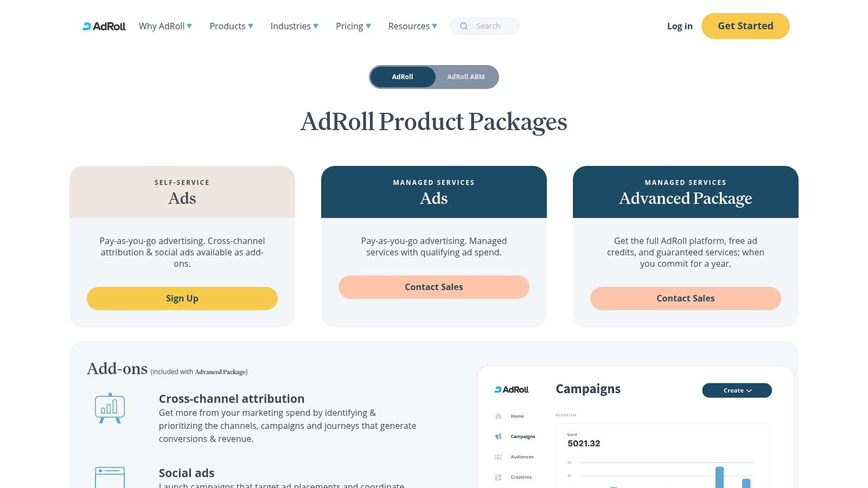868x488 pixels.
Task: Open the Products dropdown menu
Action: click(231, 26)
